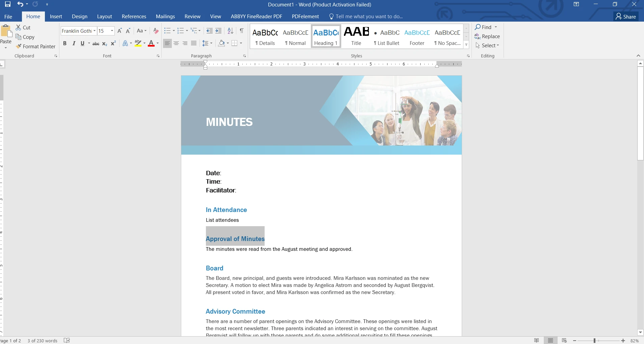Toggle align left
The width and height of the screenshot is (644, 344).
(167, 43)
